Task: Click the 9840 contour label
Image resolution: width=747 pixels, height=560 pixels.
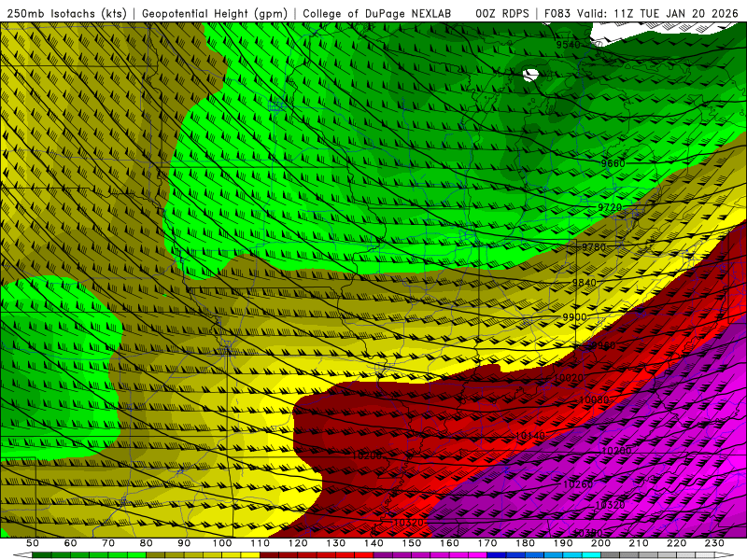Action: point(585,283)
